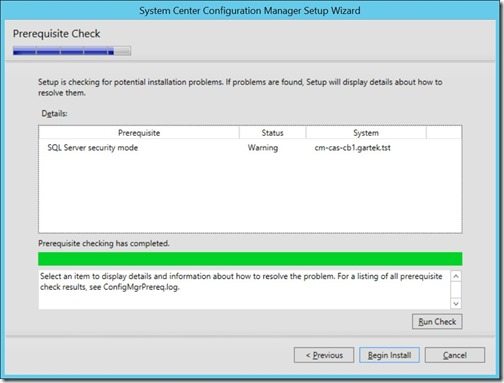Click the Begin Install button
The image size is (504, 383).
(389, 355)
